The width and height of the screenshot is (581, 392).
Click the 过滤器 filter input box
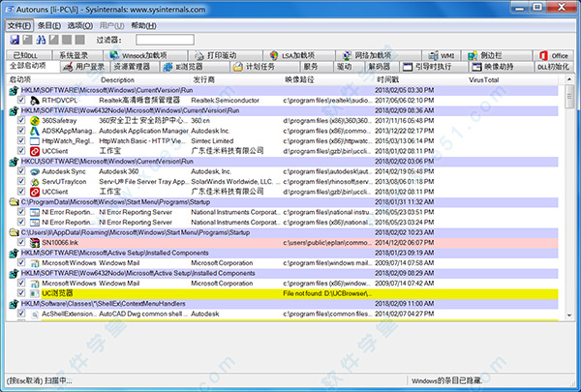point(165,40)
